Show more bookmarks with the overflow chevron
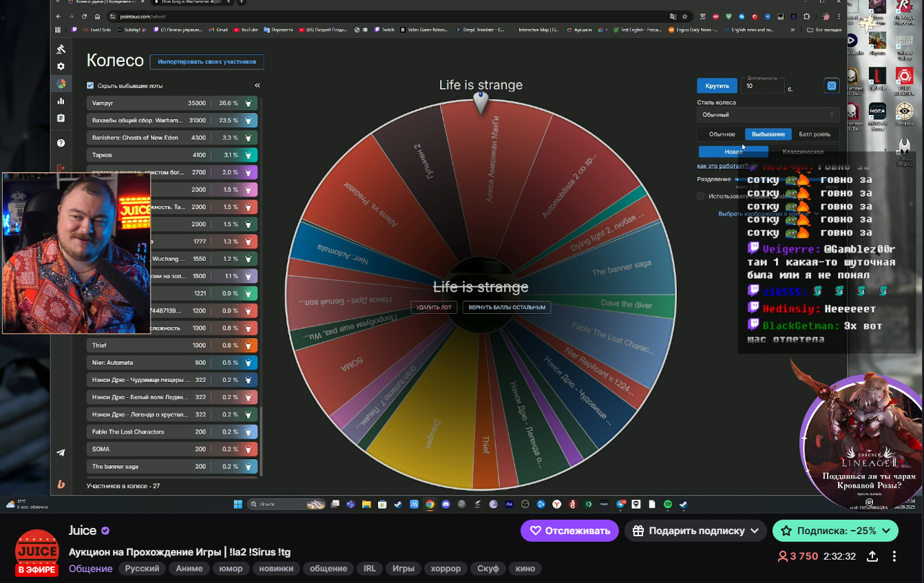The width and height of the screenshot is (924, 583). pyautogui.click(x=793, y=30)
